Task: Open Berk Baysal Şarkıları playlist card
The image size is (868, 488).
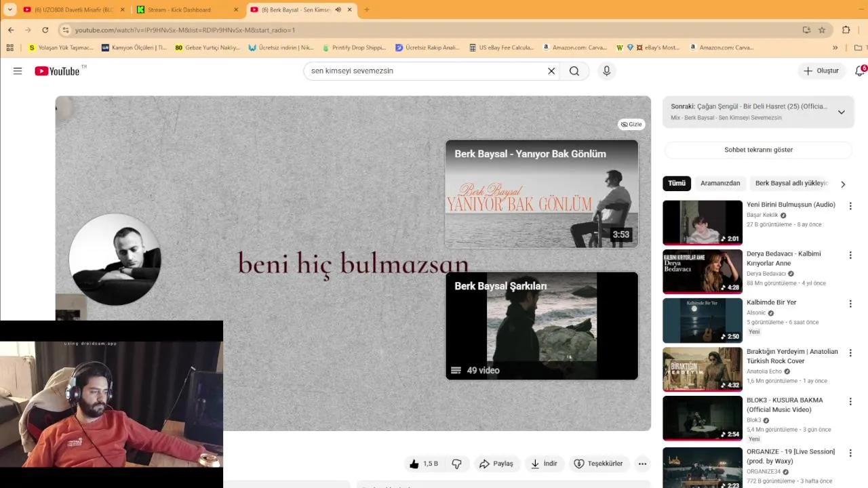Action: tap(542, 326)
